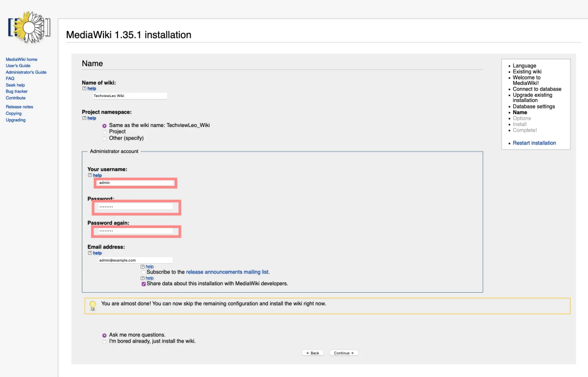This screenshot has width=588, height=377.
Task: Click the 'help' link under Project namespace
Action: pos(92,118)
